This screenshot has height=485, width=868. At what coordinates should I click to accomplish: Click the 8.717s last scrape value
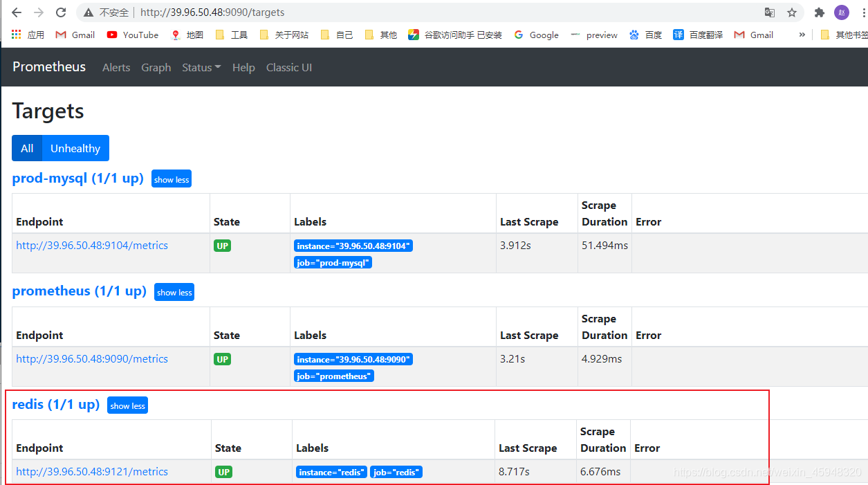pos(514,472)
